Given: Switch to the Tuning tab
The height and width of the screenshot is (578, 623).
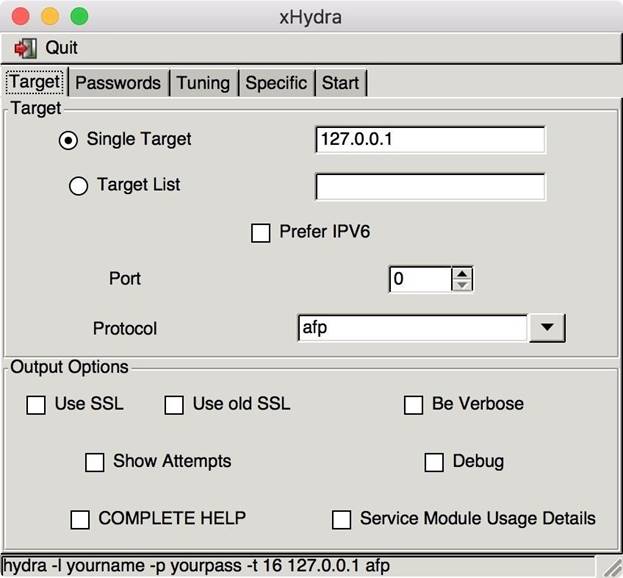Looking at the screenshot, I should pos(203,83).
